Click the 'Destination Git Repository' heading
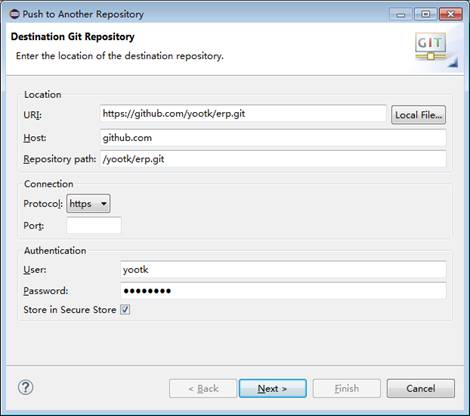This screenshot has height=416, width=470. click(x=73, y=36)
